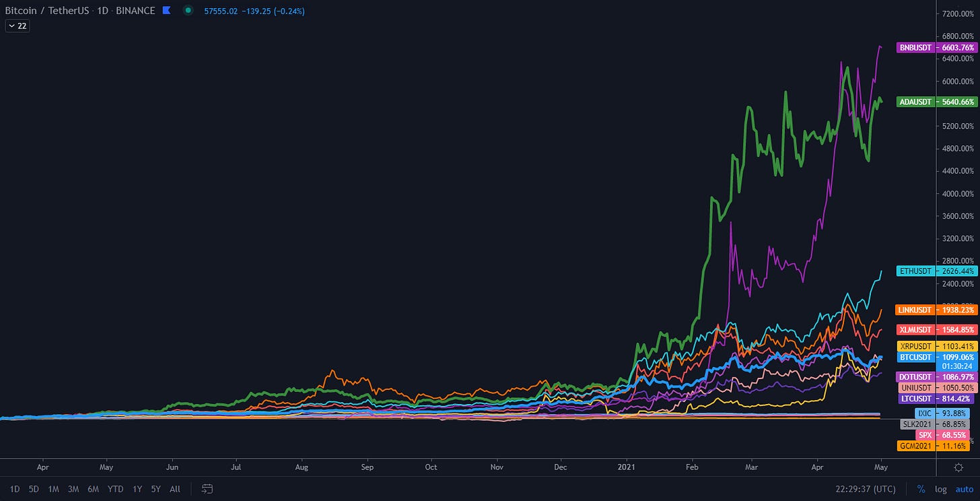Open chart settings gear icon
Image resolution: width=980 pixels, height=501 pixels.
(958, 467)
